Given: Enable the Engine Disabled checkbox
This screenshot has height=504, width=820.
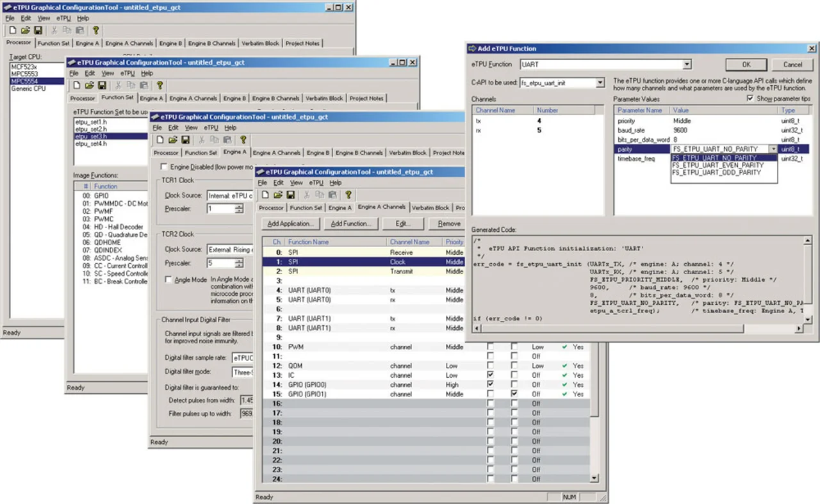Looking at the screenshot, I should [164, 167].
